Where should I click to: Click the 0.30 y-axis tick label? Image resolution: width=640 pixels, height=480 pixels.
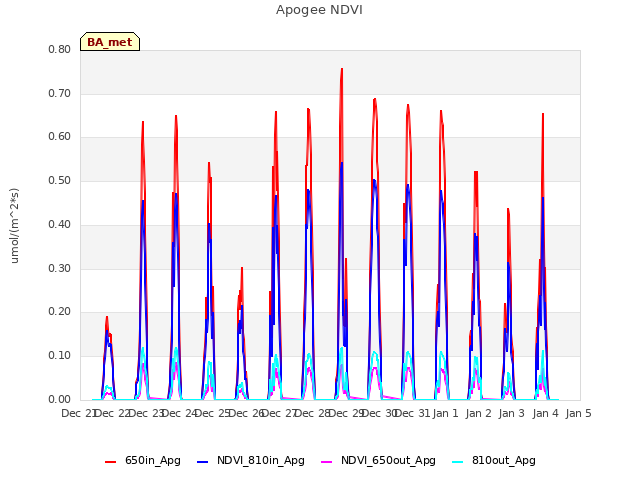60,269
